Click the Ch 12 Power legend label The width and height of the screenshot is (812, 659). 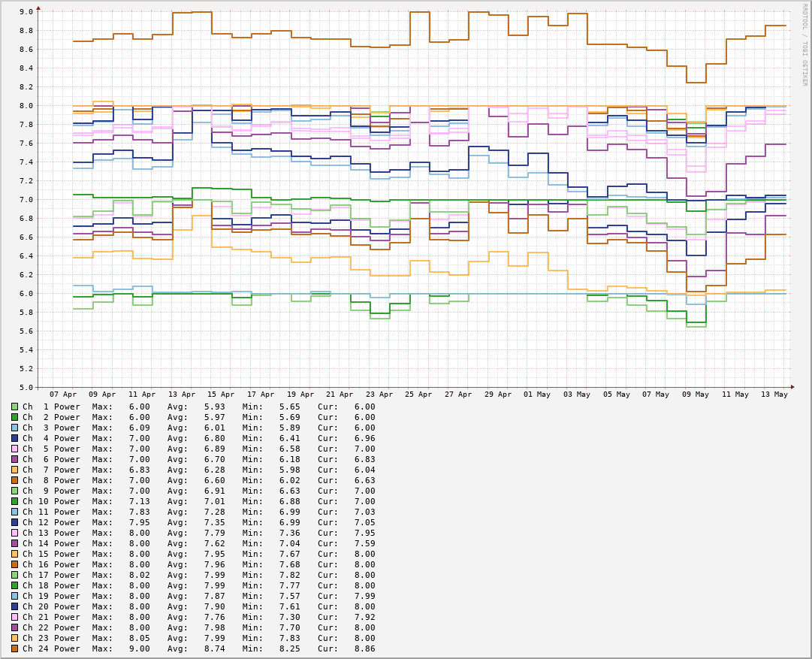point(51,522)
